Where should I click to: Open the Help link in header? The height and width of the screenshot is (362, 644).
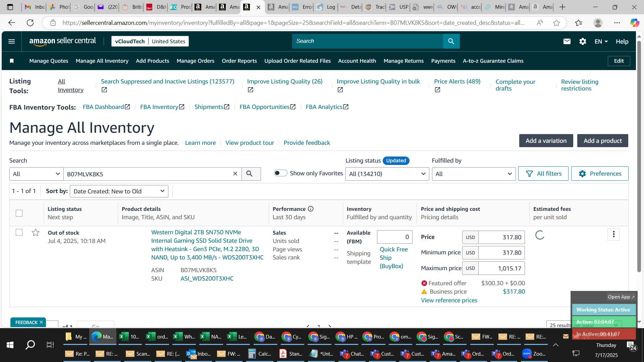pos(622,42)
